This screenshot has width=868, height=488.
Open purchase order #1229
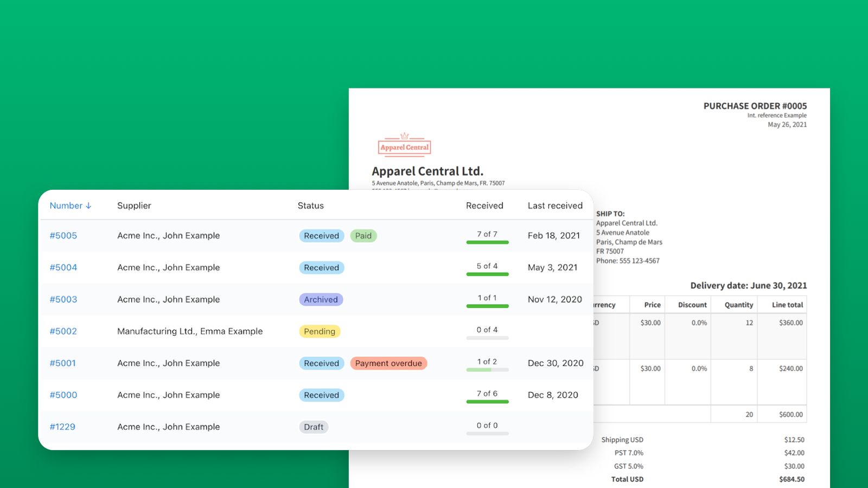(62, 427)
